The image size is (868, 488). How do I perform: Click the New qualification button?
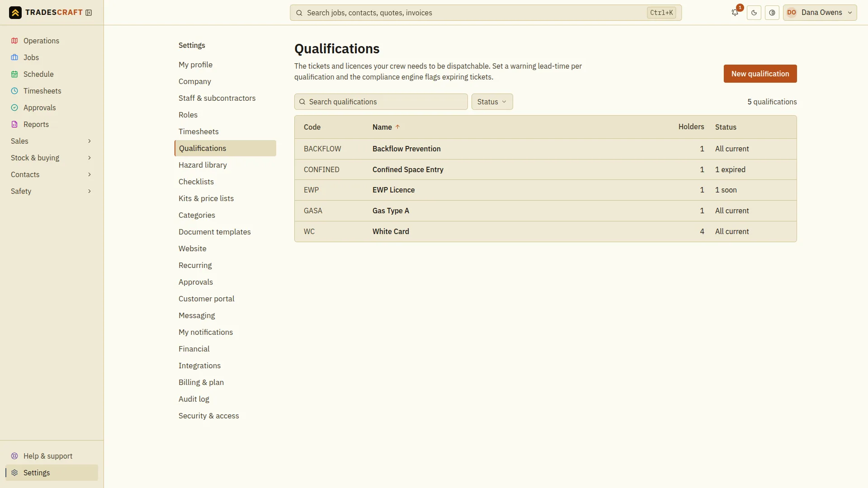click(x=760, y=74)
